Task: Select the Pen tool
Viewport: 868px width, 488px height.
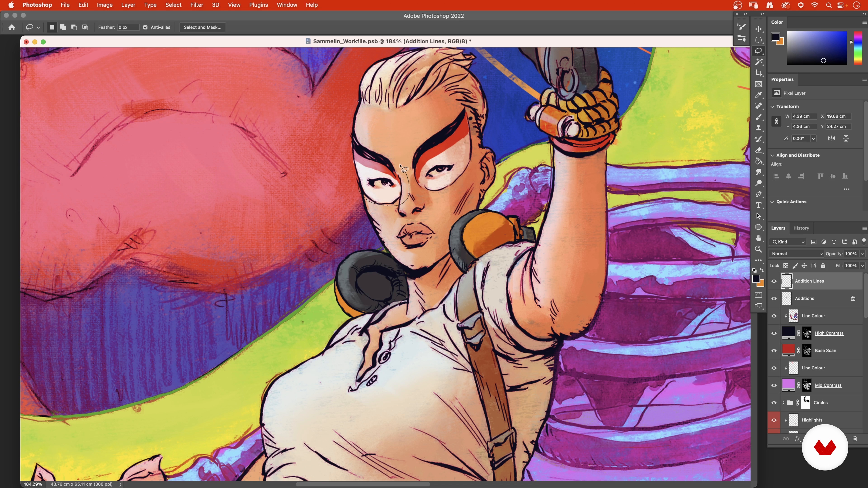Action: [x=759, y=194]
